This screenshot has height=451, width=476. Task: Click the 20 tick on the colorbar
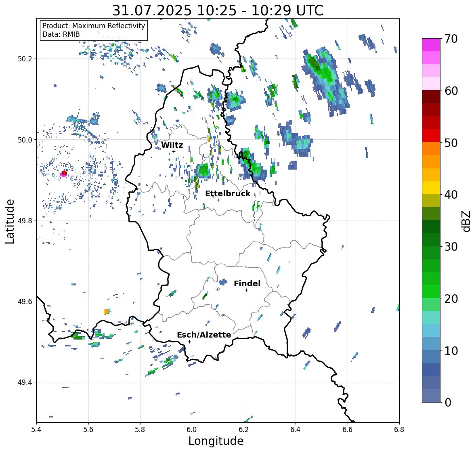click(x=451, y=299)
